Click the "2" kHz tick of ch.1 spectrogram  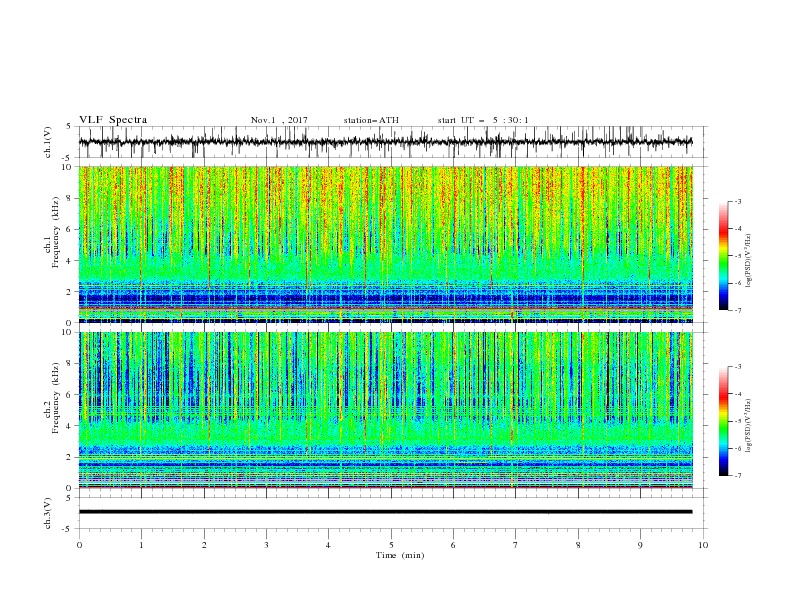70,292
